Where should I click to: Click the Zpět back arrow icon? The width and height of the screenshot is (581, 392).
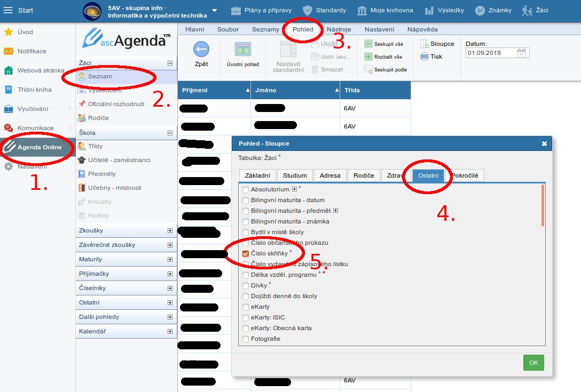201,50
